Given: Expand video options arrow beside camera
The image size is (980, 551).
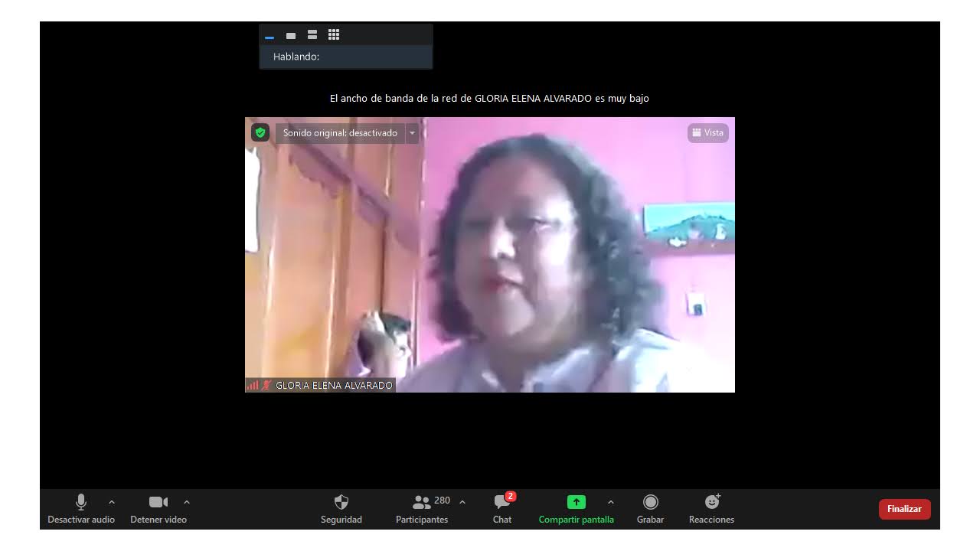Looking at the screenshot, I should point(187,502).
